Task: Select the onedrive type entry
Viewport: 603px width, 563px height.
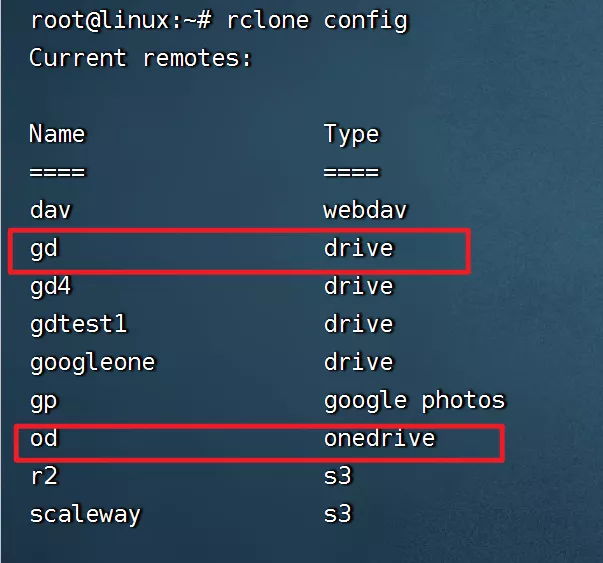Action: tap(379, 439)
